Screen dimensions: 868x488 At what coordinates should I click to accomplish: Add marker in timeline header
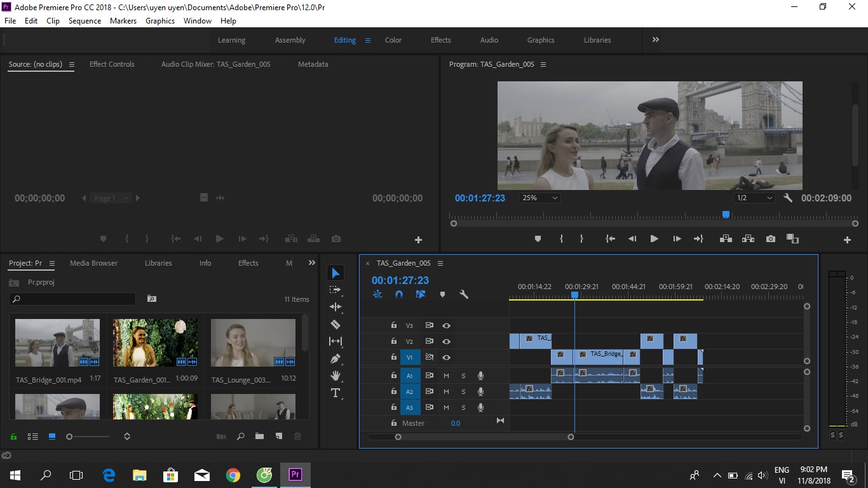[x=442, y=294]
